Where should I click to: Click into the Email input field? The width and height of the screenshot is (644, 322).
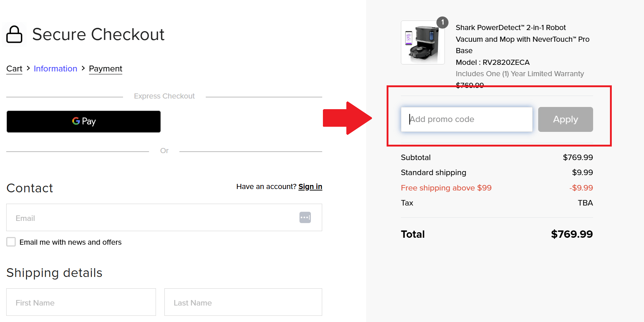(x=164, y=218)
